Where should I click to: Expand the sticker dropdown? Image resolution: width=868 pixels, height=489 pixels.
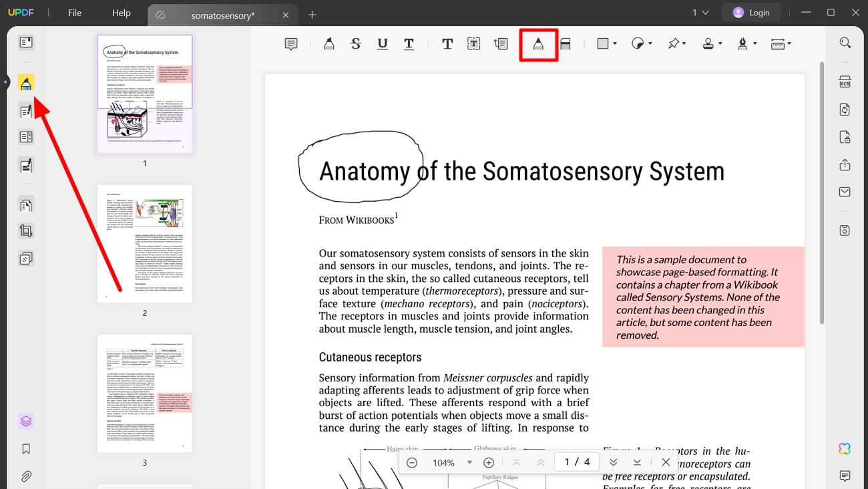650,44
